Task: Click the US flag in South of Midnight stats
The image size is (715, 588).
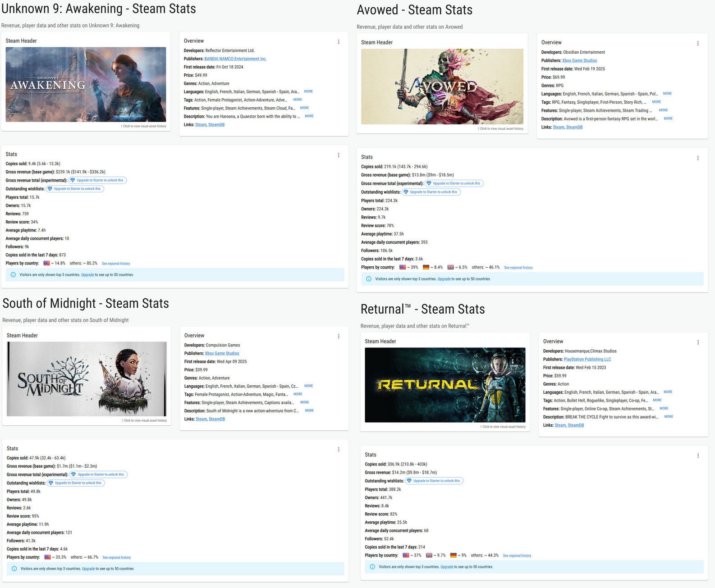Action: [x=47, y=557]
